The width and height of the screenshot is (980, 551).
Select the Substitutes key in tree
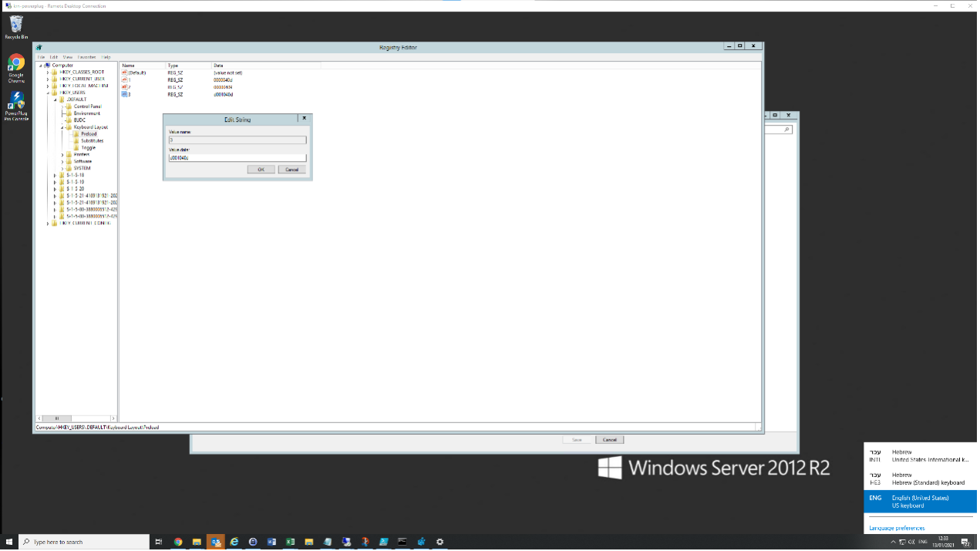pos(92,141)
